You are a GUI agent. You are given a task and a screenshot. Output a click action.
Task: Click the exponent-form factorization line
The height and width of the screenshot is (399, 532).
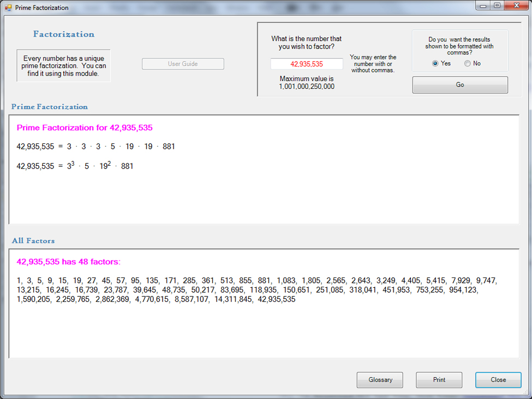75,166
